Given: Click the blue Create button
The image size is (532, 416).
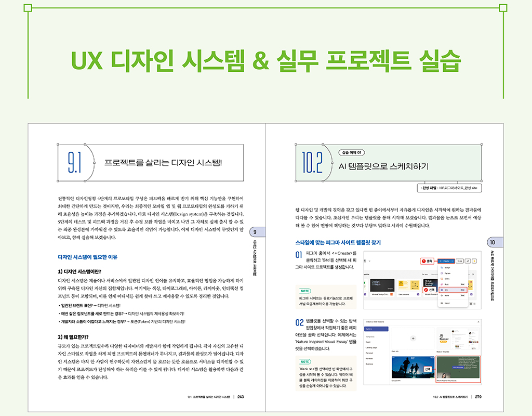Looking at the screenshot, I should tap(446, 261).
